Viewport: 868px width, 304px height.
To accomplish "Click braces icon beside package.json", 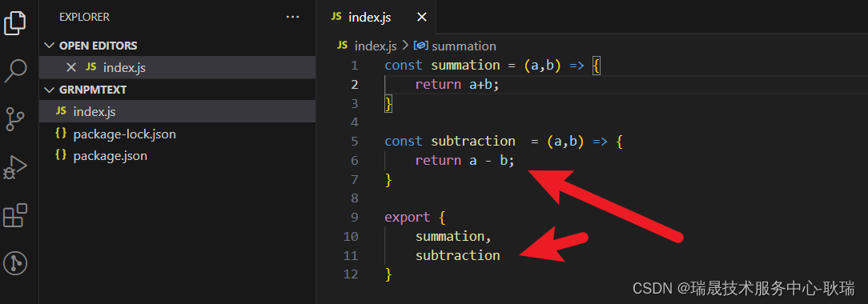I will coord(62,156).
